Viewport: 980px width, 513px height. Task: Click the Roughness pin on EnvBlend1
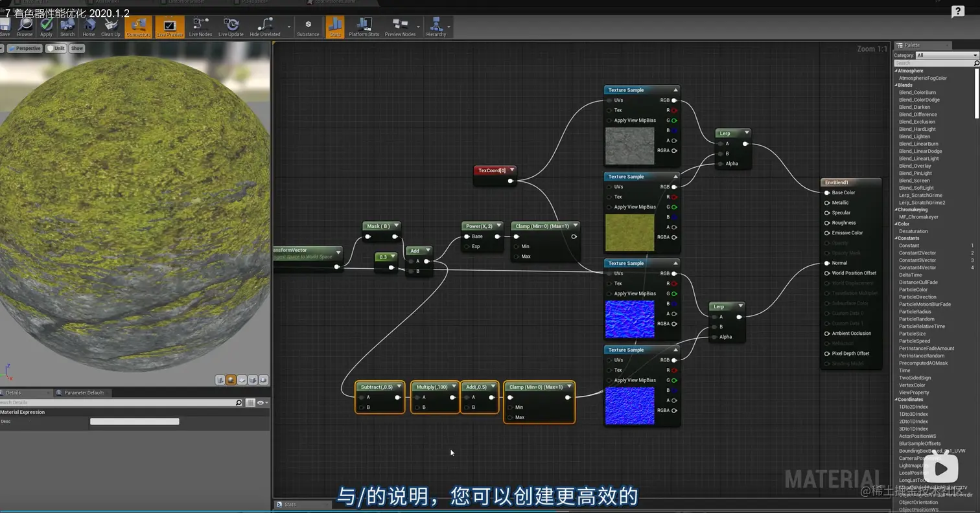827,223
